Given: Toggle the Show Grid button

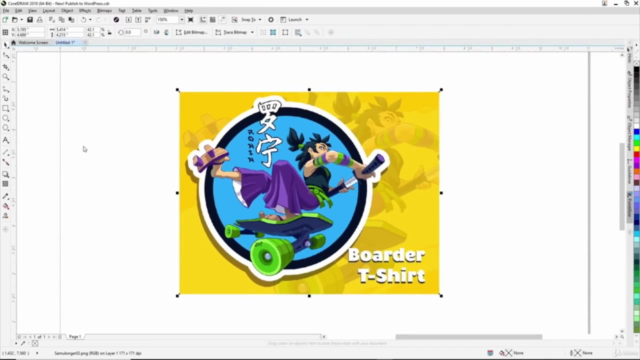Looking at the screenshot, I should point(213,20).
